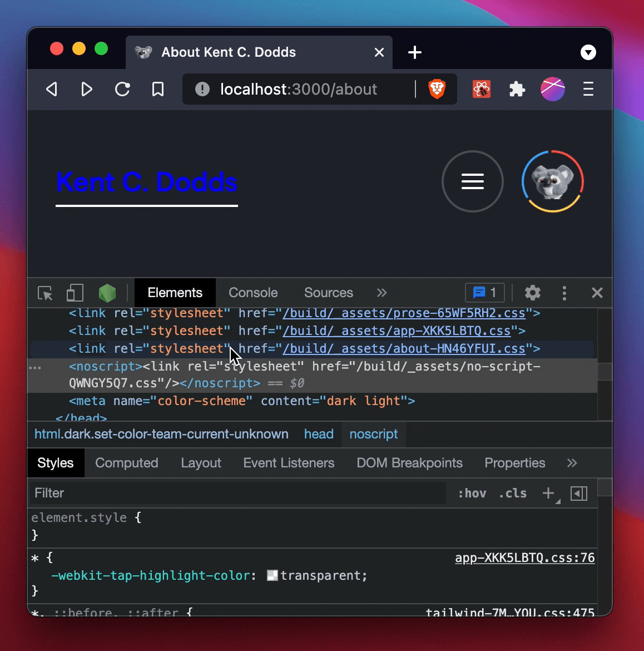Viewport: 644px width, 651px height.
Task: Open the DevTools three-dot customize menu
Action: (564, 293)
